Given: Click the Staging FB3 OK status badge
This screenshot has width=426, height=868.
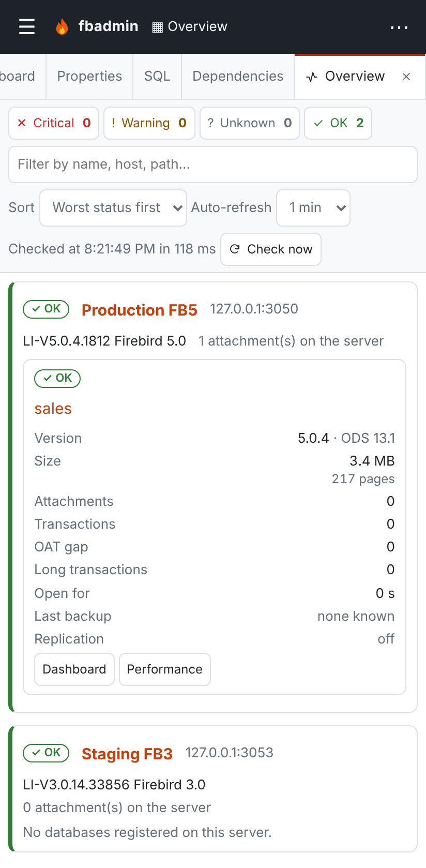Looking at the screenshot, I should [46, 753].
